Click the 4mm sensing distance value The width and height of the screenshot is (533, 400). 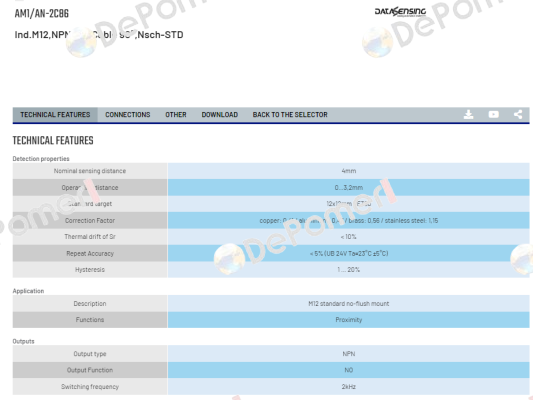pyautogui.click(x=348, y=171)
